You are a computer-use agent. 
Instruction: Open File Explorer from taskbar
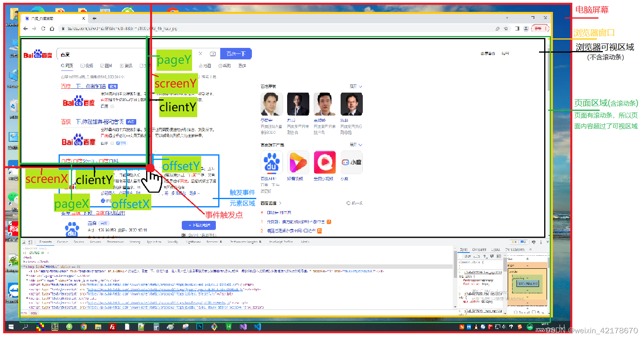[x=98, y=327]
